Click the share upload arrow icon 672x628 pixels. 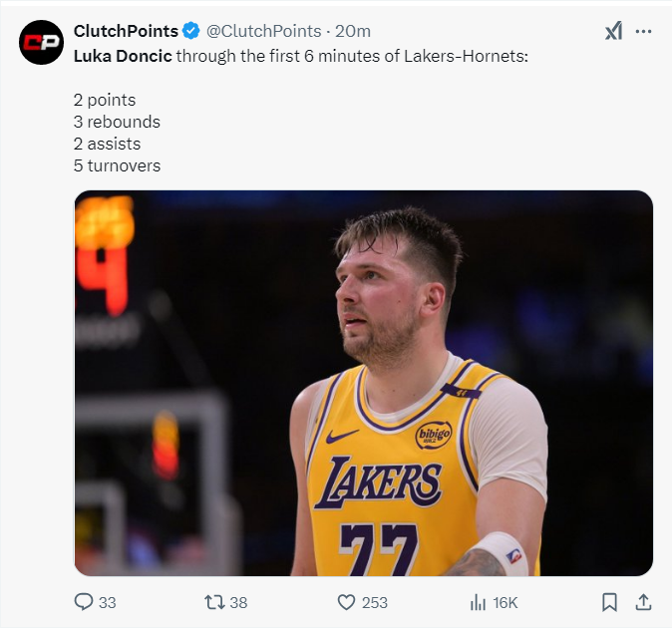click(x=643, y=602)
